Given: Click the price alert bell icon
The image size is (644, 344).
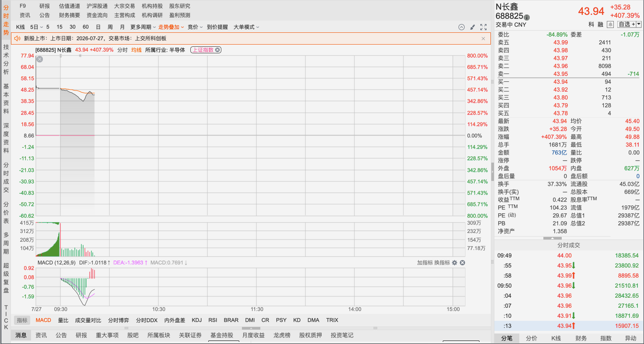Looking at the screenshot, I should (x=610, y=24).
